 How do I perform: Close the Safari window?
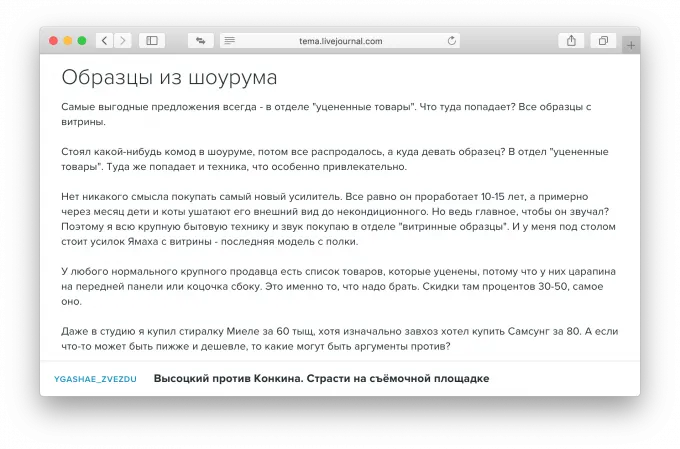click(52, 41)
